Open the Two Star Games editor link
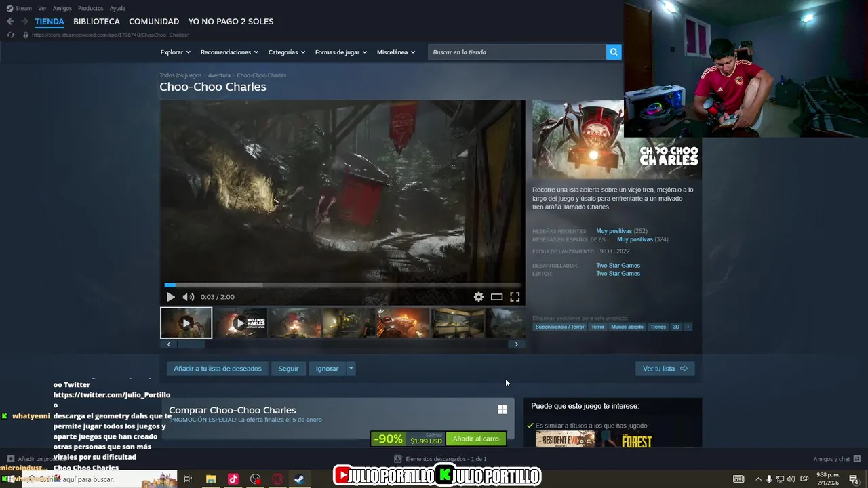 (618, 274)
